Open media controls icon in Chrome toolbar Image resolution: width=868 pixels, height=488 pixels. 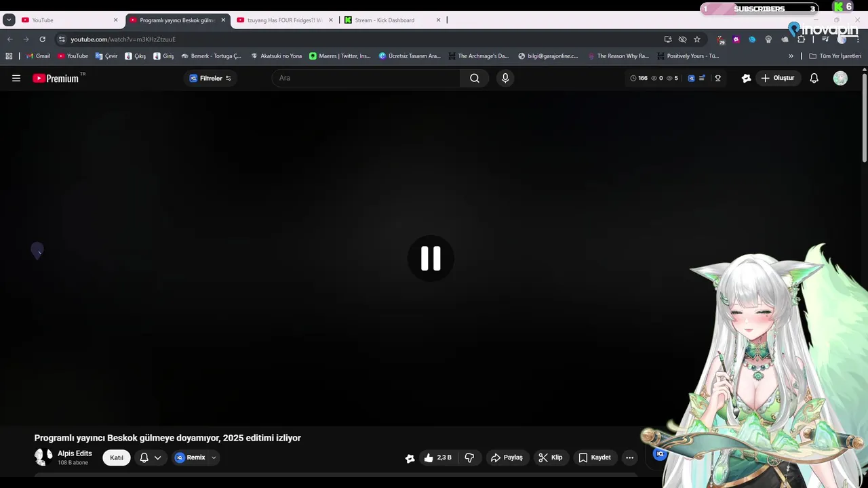(825, 39)
